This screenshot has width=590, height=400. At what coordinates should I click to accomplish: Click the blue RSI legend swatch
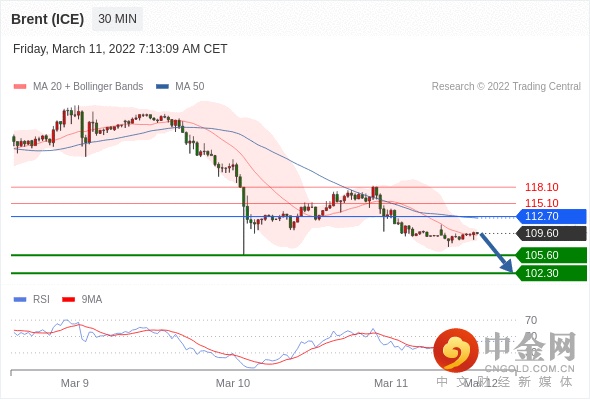coord(20,300)
